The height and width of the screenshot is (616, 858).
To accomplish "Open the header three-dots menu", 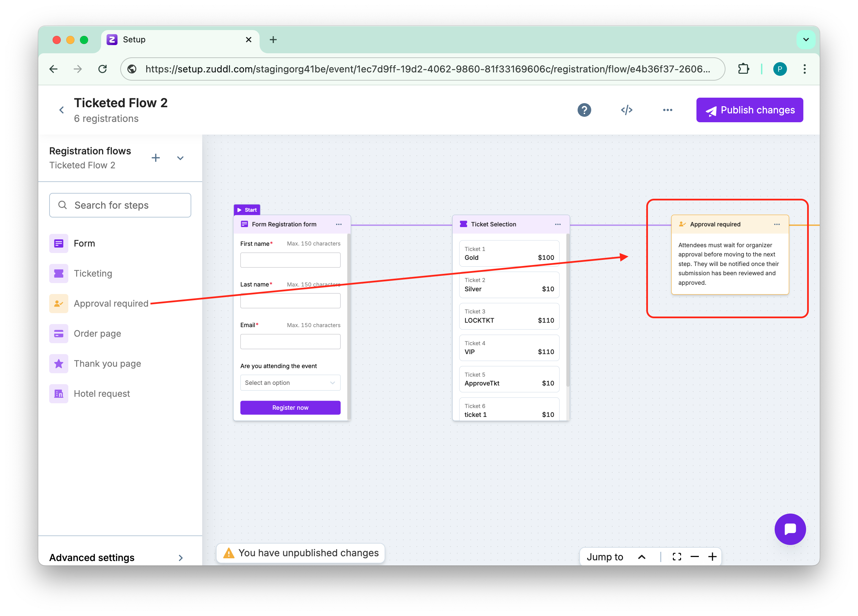I will (668, 110).
